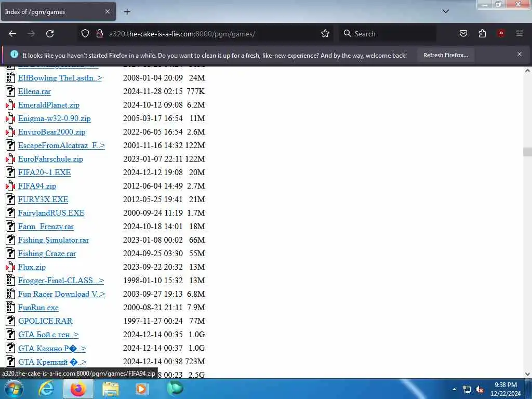The image size is (532, 399).
Task: Download FIFA20~1.EXE
Action: click(45, 172)
